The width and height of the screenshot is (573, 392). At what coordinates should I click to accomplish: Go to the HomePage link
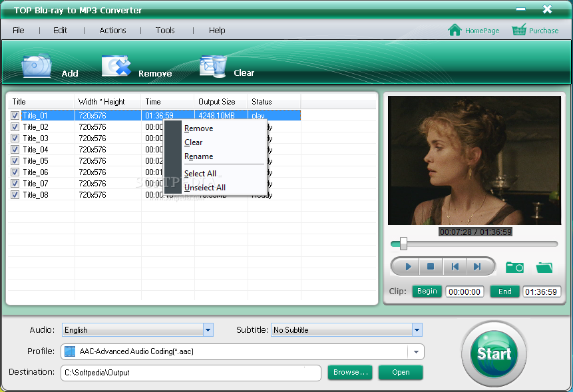coord(474,31)
